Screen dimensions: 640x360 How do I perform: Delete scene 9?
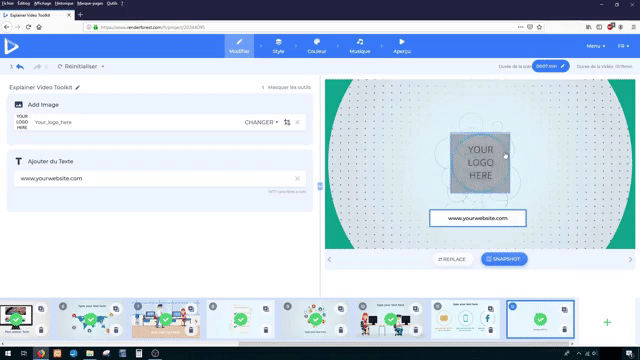pos(341,329)
